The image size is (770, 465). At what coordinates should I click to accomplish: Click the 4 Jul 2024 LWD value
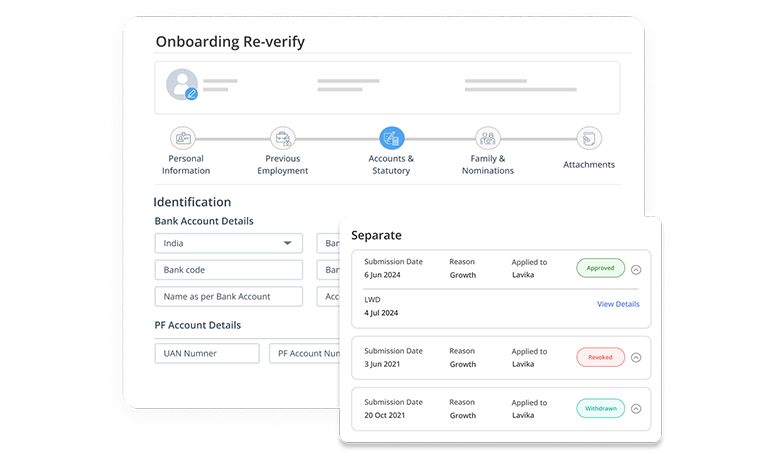(x=381, y=313)
